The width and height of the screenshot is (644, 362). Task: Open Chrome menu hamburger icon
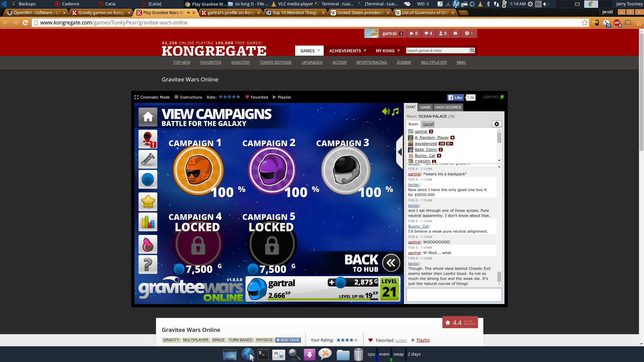click(639, 23)
